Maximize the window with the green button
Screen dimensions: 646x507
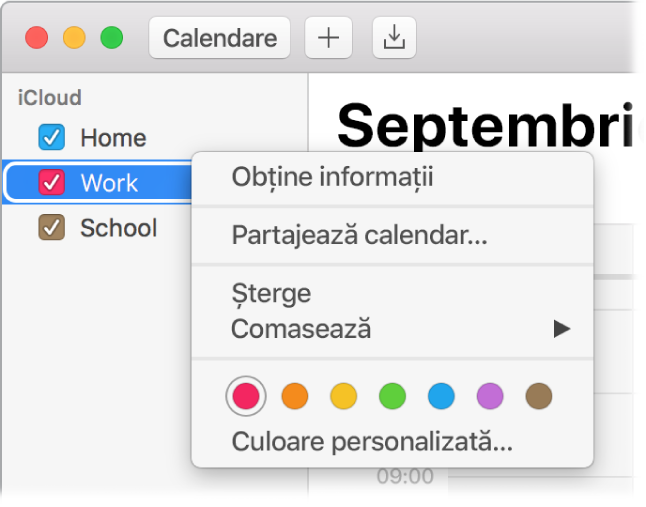tap(112, 37)
